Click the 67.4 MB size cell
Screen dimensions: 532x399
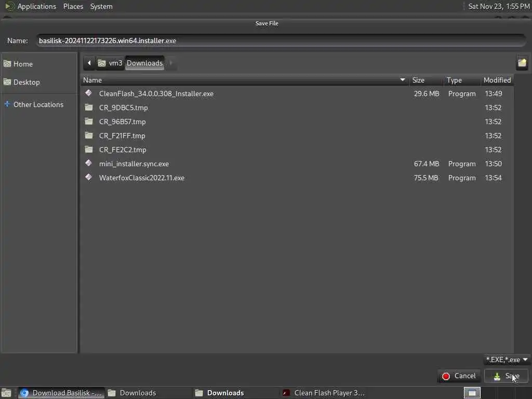point(427,164)
